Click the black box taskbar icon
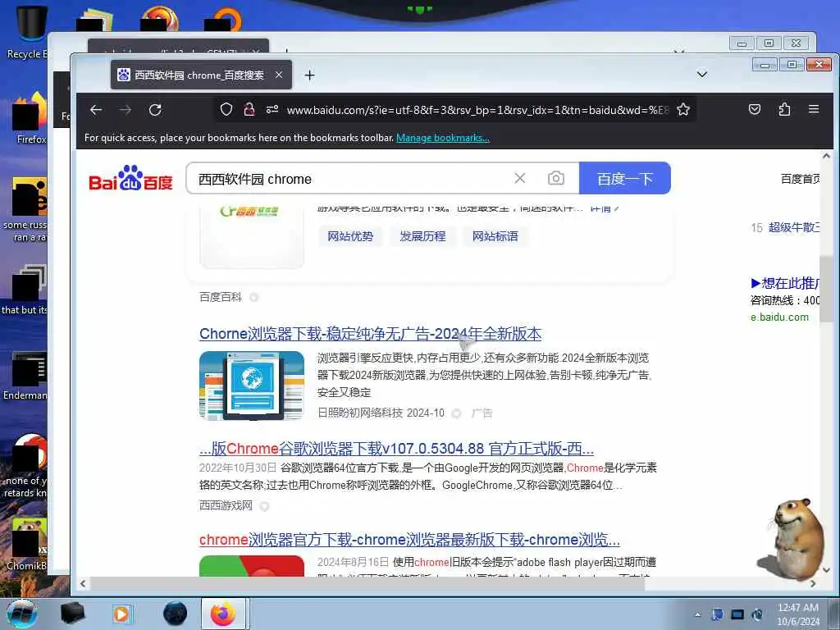The width and height of the screenshot is (840, 630). click(x=72, y=614)
